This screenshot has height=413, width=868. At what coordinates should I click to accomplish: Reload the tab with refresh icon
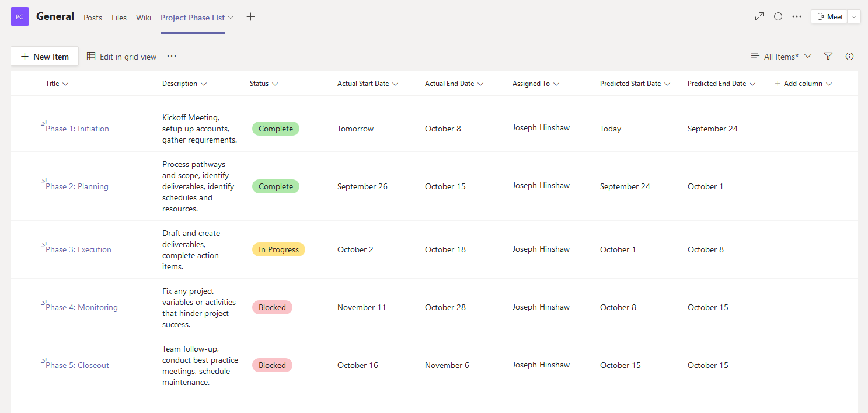(778, 17)
